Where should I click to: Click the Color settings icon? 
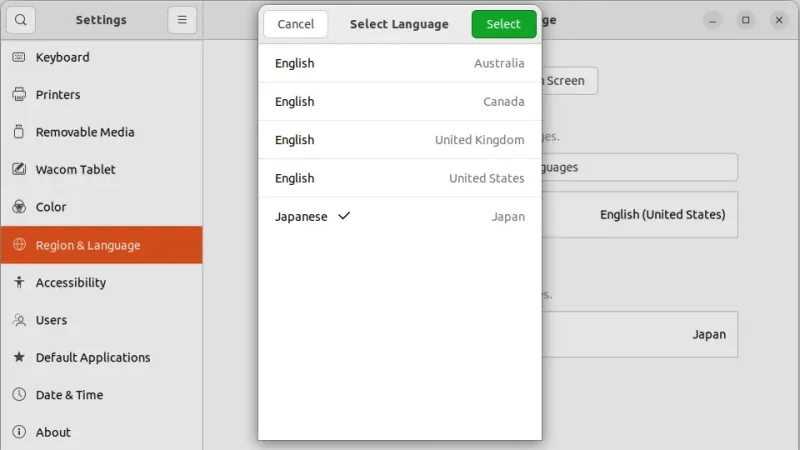[19, 207]
